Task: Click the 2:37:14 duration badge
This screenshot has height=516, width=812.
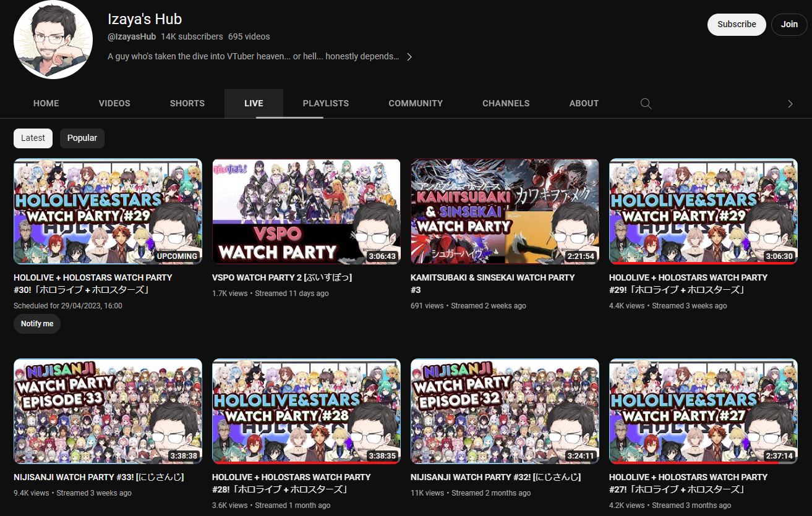Action: [779, 456]
